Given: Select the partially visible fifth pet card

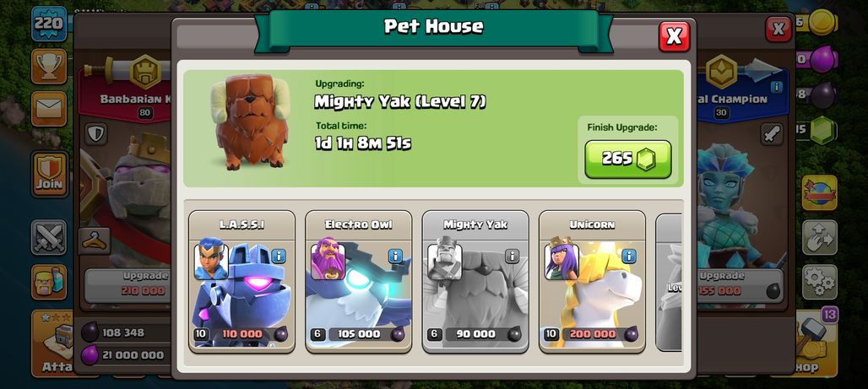Looking at the screenshot, I should click(668, 282).
